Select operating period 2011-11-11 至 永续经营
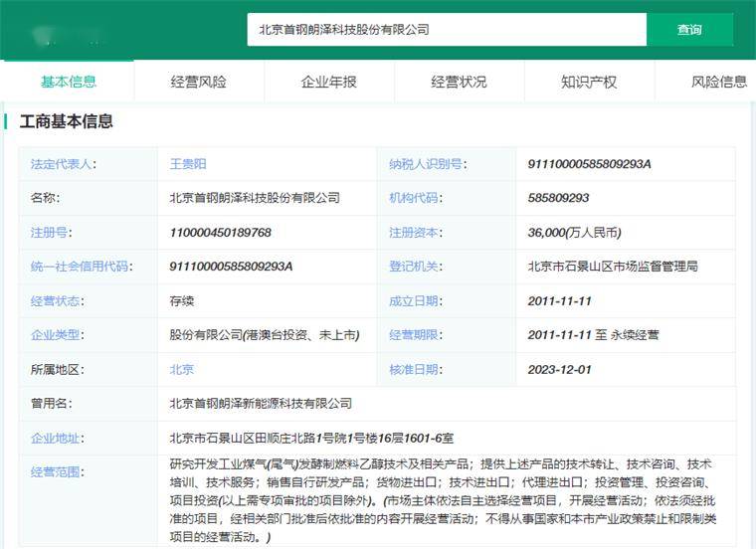The height and width of the screenshot is (549, 756). (593, 334)
